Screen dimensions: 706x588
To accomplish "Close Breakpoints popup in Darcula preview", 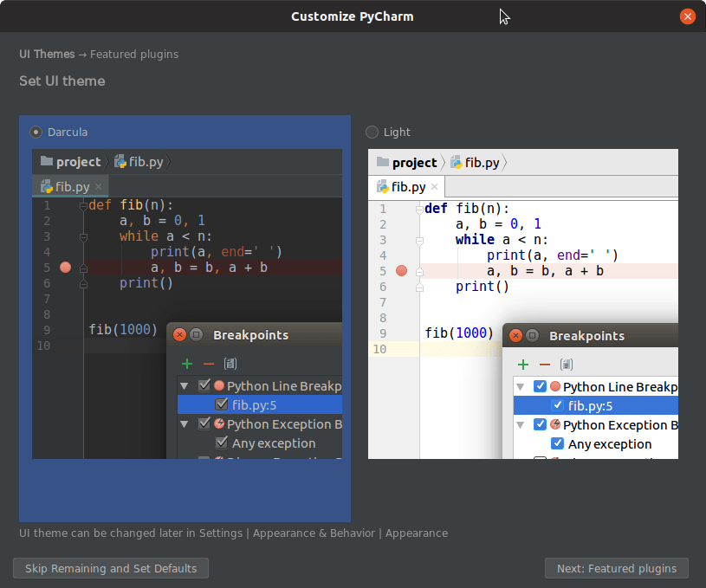I will [x=179, y=334].
